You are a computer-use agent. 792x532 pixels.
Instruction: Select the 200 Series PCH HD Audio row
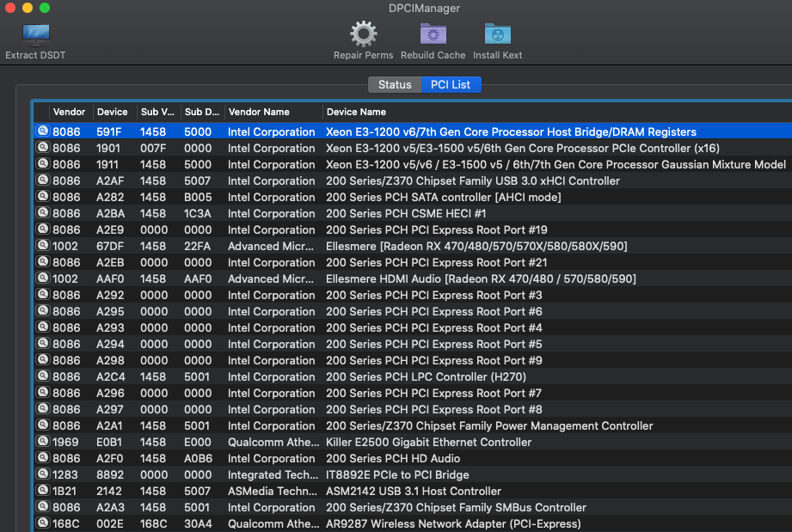pyautogui.click(x=392, y=459)
